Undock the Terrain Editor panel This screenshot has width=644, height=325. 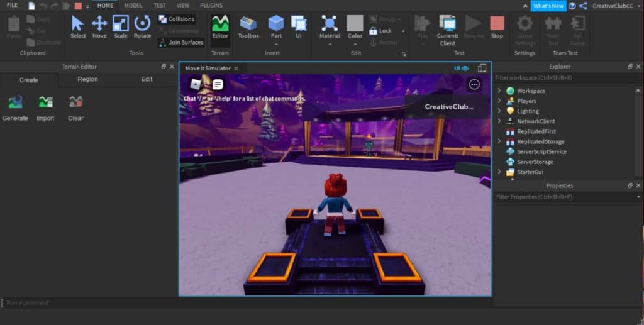(x=164, y=67)
